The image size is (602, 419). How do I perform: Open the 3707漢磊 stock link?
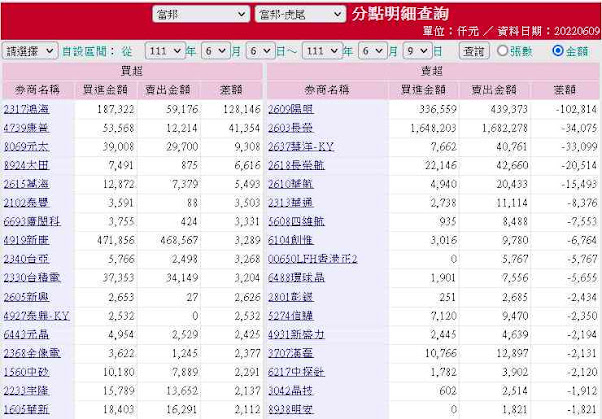(x=291, y=353)
